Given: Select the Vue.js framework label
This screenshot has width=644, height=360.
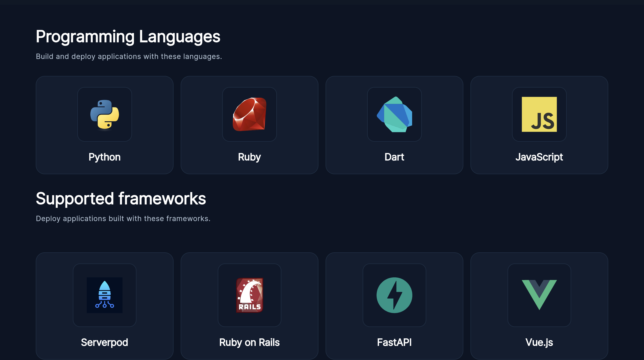Looking at the screenshot, I should point(539,342).
